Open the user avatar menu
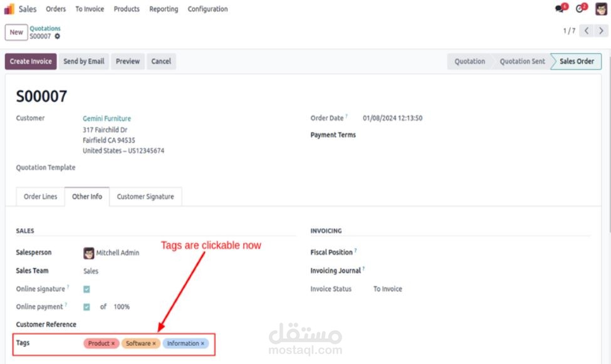The image size is (611, 364). pyautogui.click(x=601, y=9)
